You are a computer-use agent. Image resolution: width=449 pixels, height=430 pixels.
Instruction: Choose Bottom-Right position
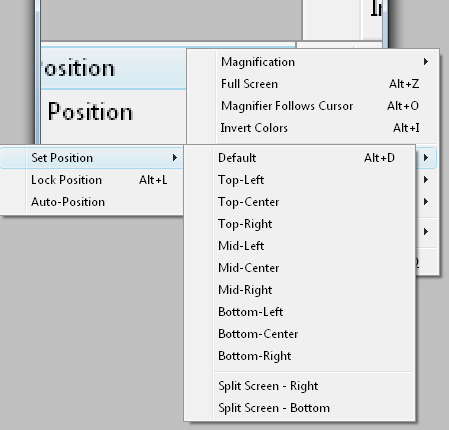(x=299, y=356)
